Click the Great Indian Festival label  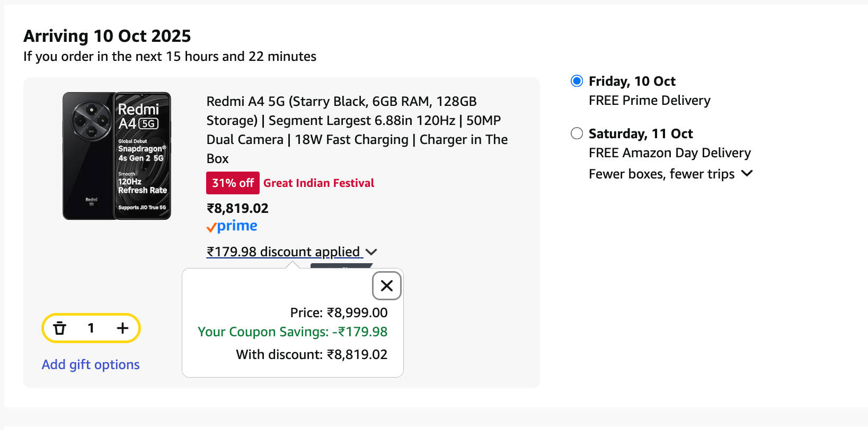[318, 183]
